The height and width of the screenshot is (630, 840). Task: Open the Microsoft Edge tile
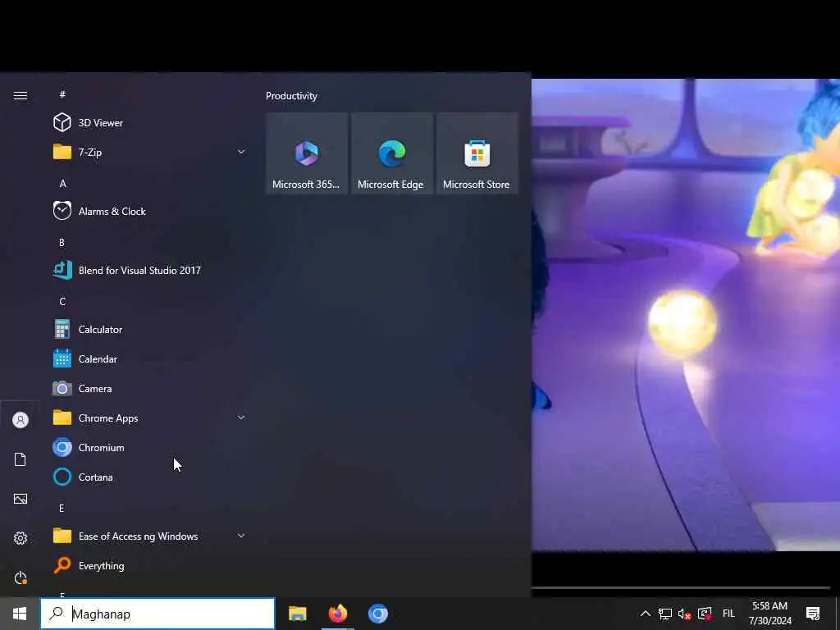[391, 153]
